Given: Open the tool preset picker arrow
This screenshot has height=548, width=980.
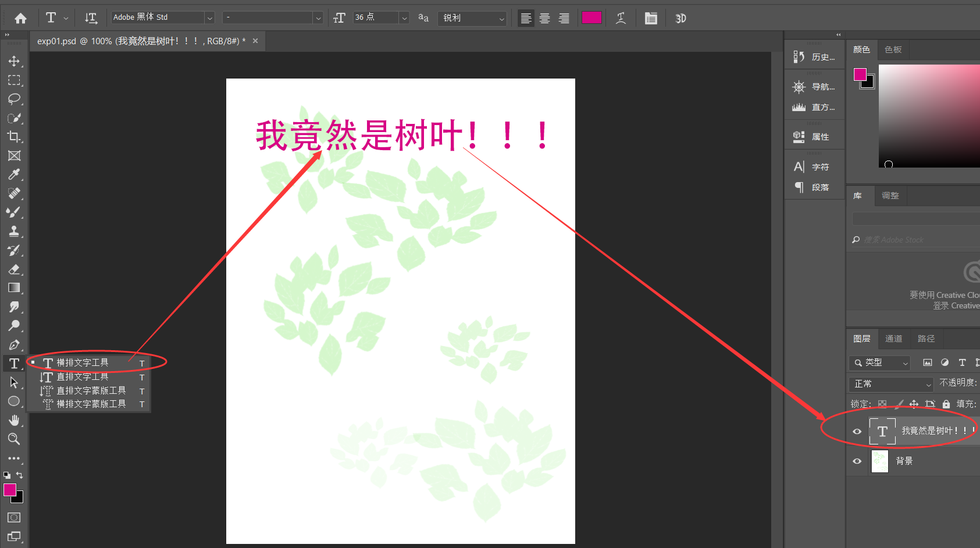Looking at the screenshot, I should 66,18.
